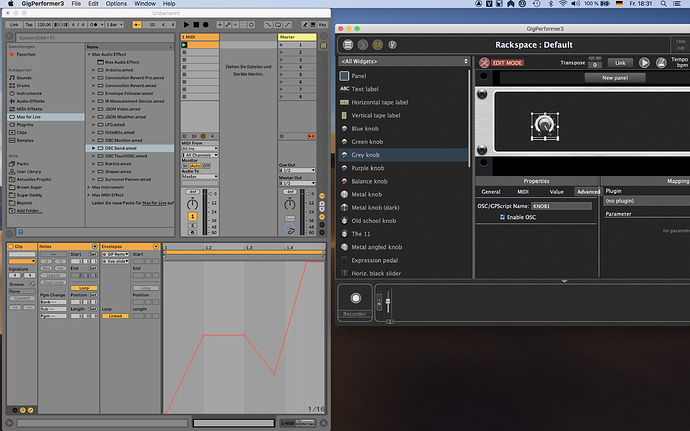Open Audio To Master dropdown
The image size is (690, 431).
coord(200,176)
